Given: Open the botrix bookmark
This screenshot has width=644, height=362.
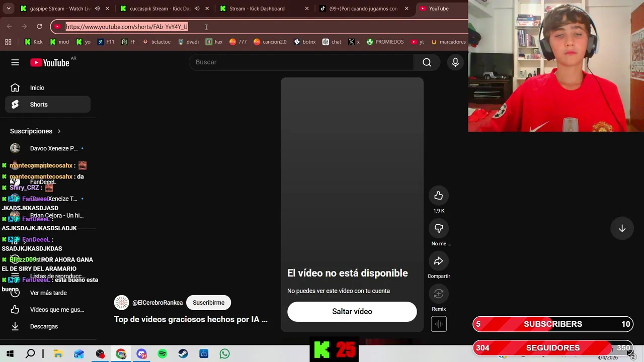Looking at the screenshot, I should [x=305, y=42].
